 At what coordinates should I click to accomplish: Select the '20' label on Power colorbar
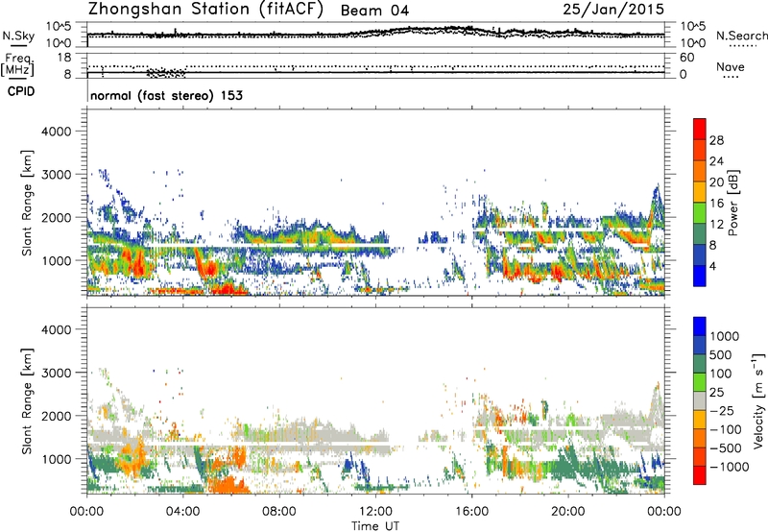click(x=716, y=182)
